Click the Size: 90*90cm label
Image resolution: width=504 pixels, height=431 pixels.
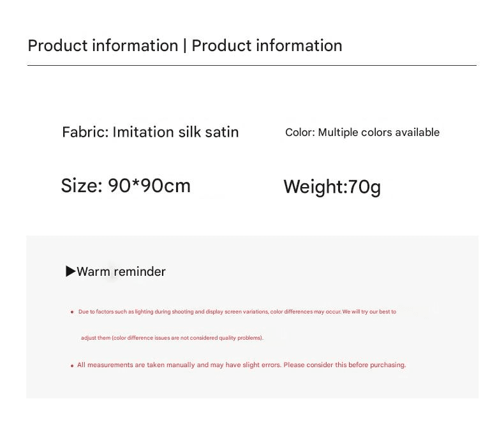pyautogui.click(x=126, y=186)
